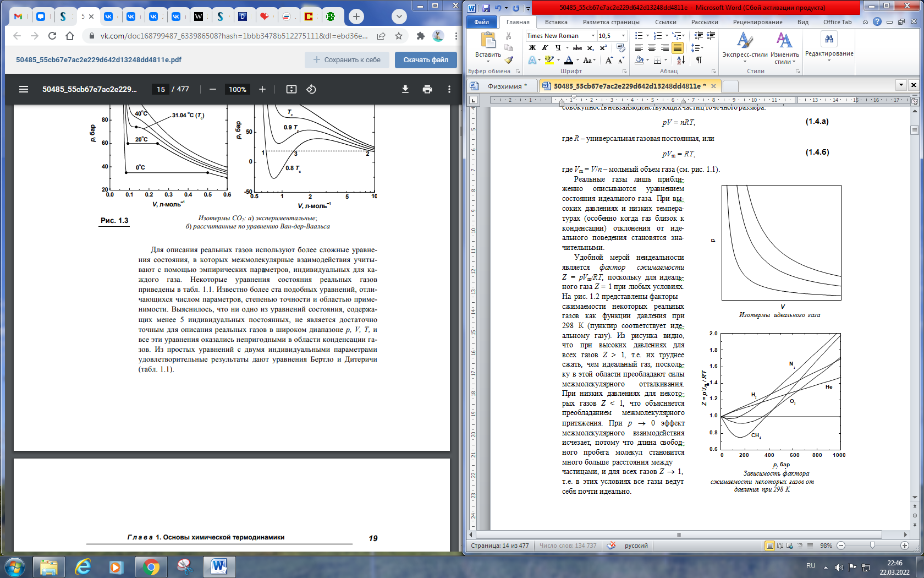924x578 pixels.
Task: Switch to Print Layout view in Word status bar
Action: (769, 546)
